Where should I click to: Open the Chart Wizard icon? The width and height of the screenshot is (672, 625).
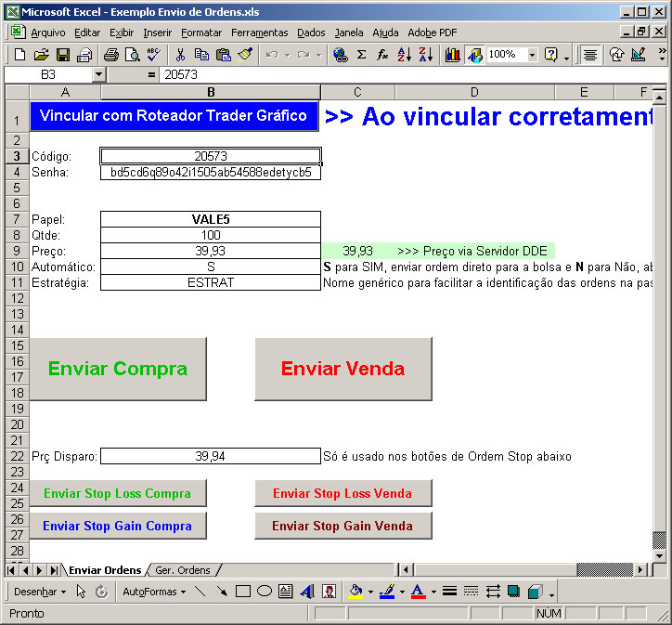(453, 55)
